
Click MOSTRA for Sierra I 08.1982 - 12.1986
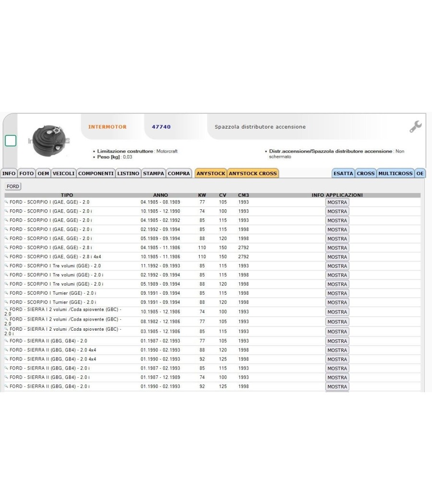pyautogui.click(x=337, y=322)
